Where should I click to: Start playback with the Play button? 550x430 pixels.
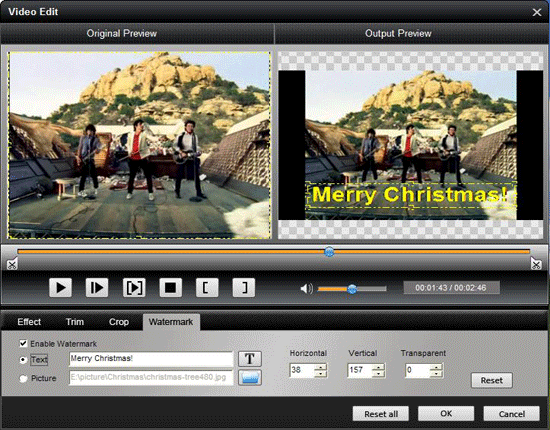(60, 288)
